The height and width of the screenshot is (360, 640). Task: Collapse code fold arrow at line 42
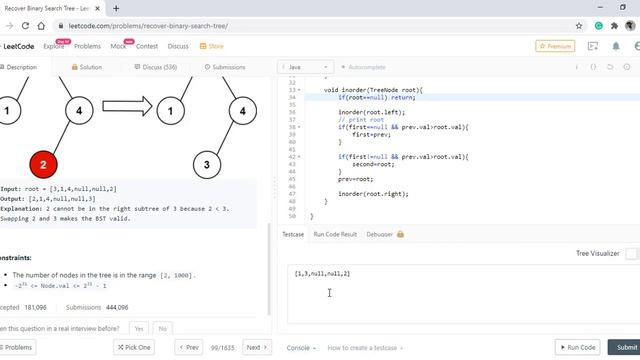299,157
